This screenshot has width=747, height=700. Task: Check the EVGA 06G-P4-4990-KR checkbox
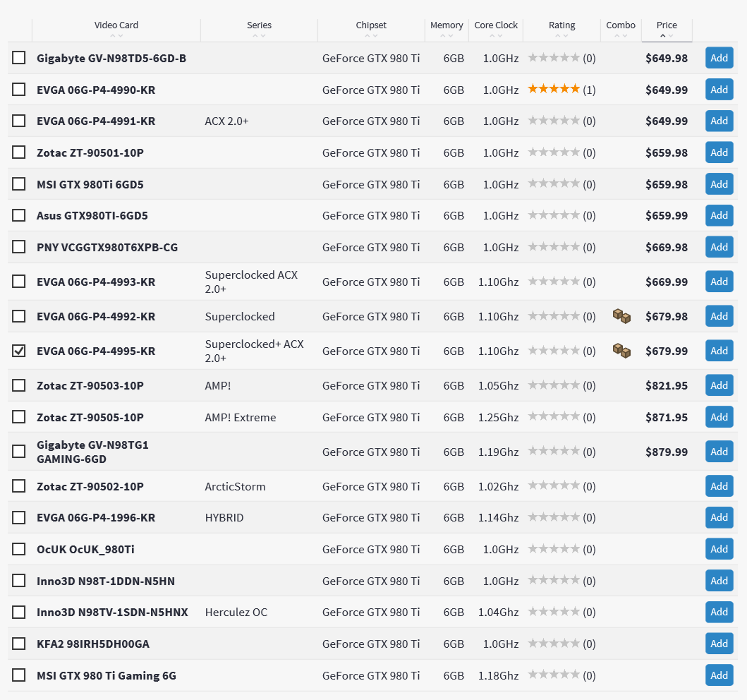[x=18, y=89]
